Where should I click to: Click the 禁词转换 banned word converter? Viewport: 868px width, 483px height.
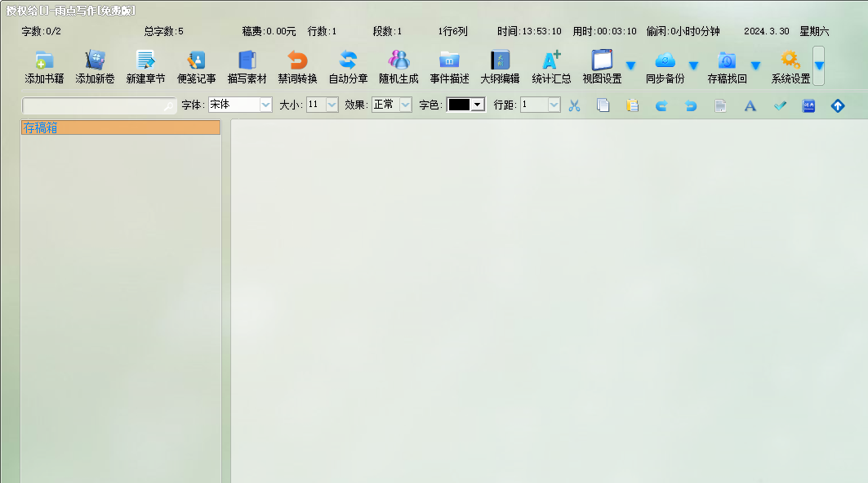click(298, 67)
